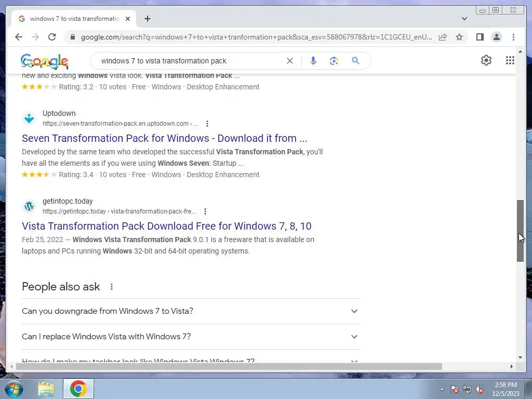Open Chrome's three-dot menu

pyautogui.click(x=513, y=37)
